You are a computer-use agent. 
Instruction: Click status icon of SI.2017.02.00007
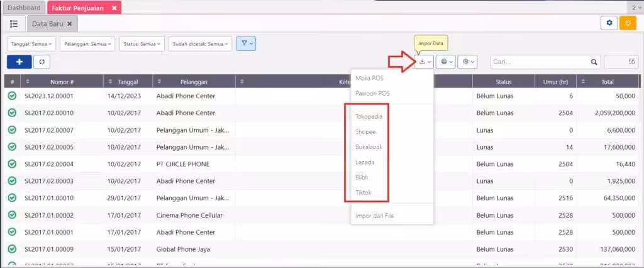pos(12,130)
